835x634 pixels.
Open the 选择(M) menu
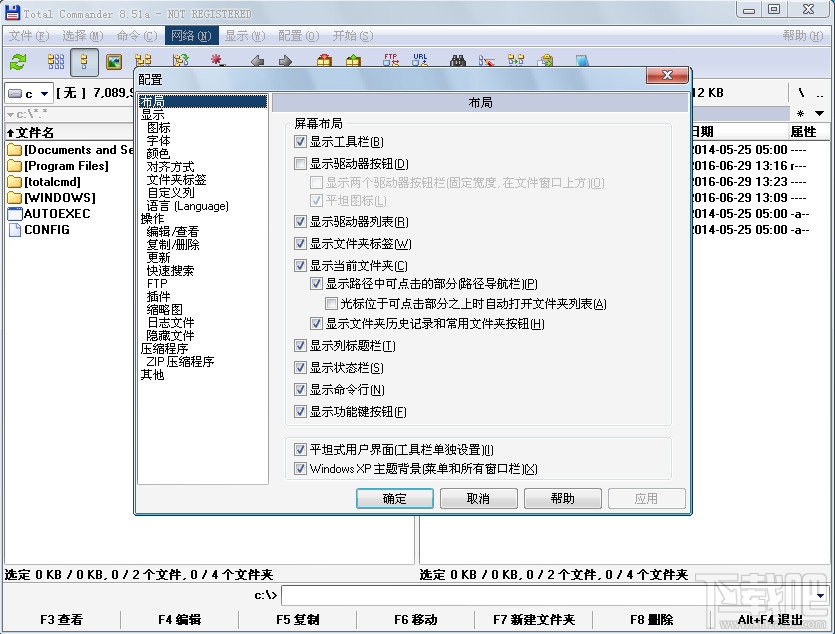tap(83, 36)
